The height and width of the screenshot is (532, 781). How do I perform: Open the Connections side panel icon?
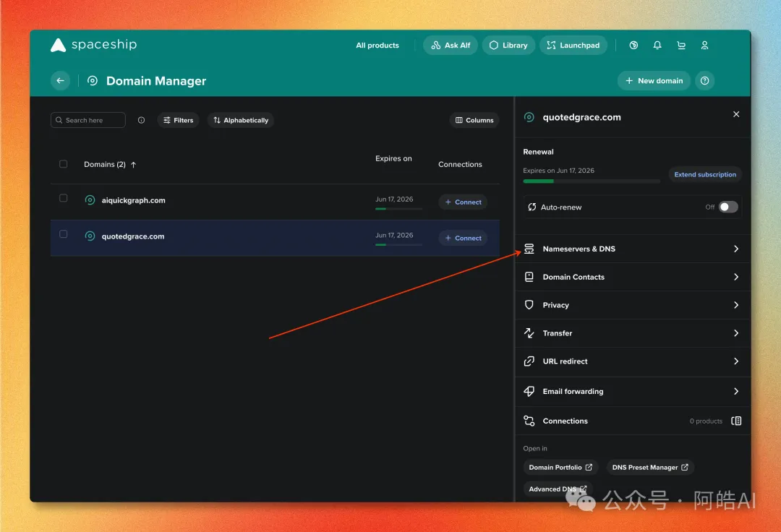pyautogui.click(x=736, y=421)
